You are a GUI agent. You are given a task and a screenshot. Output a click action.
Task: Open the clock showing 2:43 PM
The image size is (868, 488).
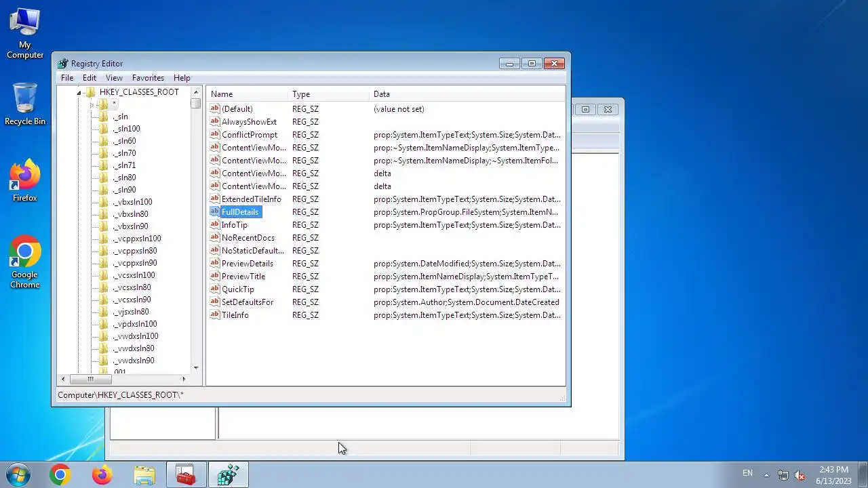click(833, 475)
